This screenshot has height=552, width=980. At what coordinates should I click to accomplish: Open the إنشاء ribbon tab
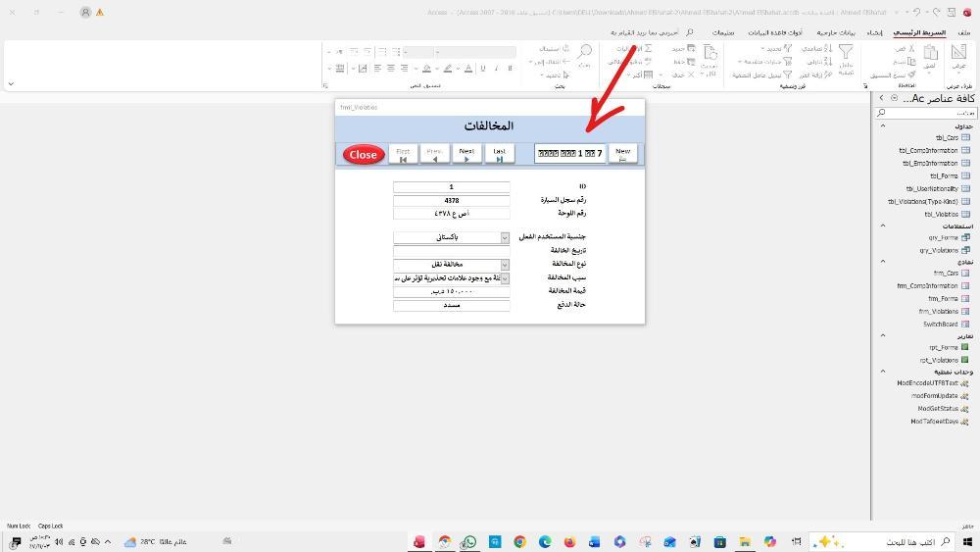875,32
